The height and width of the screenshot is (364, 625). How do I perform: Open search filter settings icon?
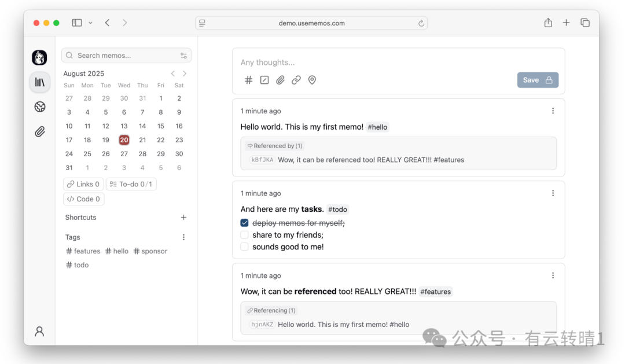pos(184,56)
